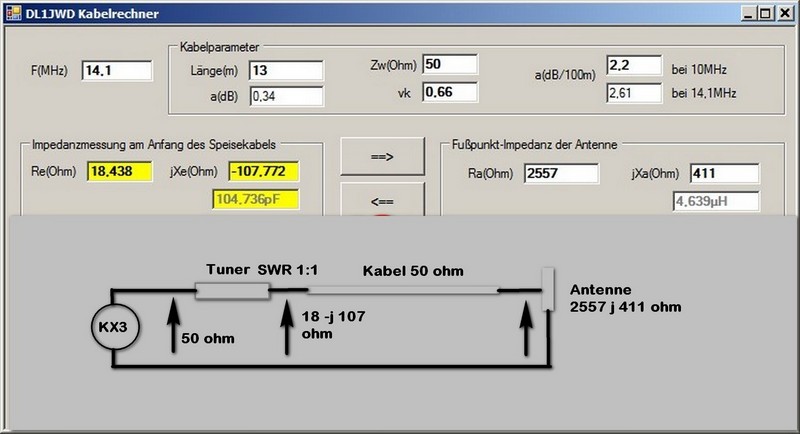Click the Re(Ohm) field showing 18.438
Screen dimensions: 800x434
pyautogui.click(x=119, y=171)
